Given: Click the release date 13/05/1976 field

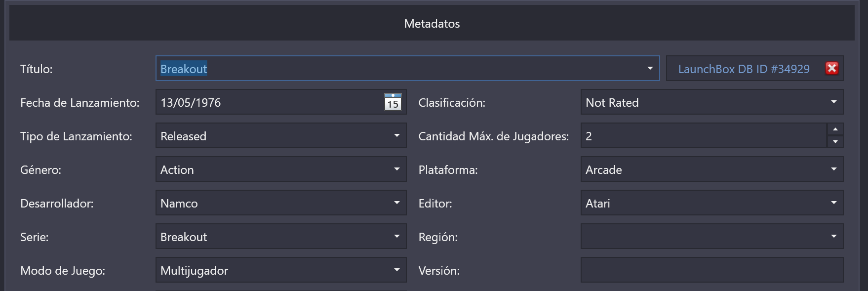Looking at the screenshot, I should click(x=270, y=102).
